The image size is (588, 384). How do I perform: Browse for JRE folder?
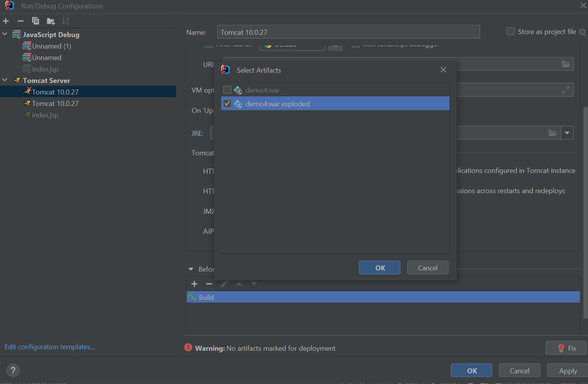[x=552, y=133]
